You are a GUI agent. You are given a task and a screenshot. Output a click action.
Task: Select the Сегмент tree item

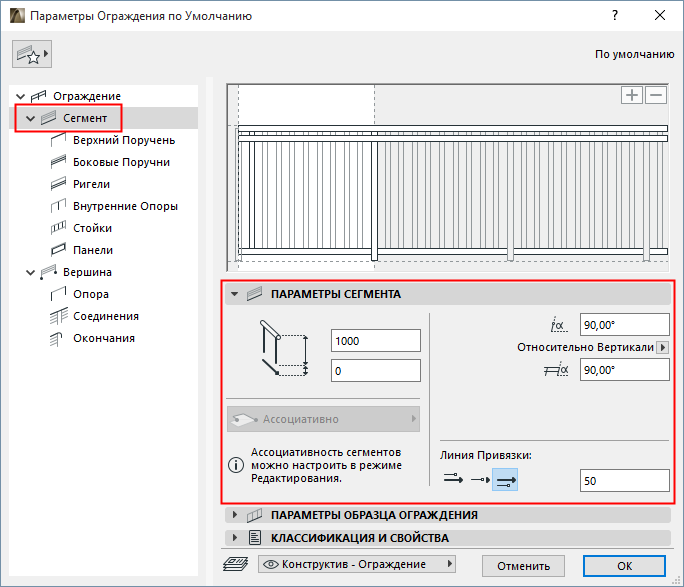[85, 118]
